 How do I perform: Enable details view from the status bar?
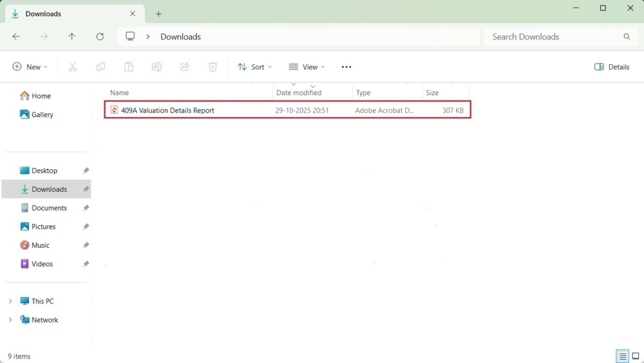click(622, 356)
